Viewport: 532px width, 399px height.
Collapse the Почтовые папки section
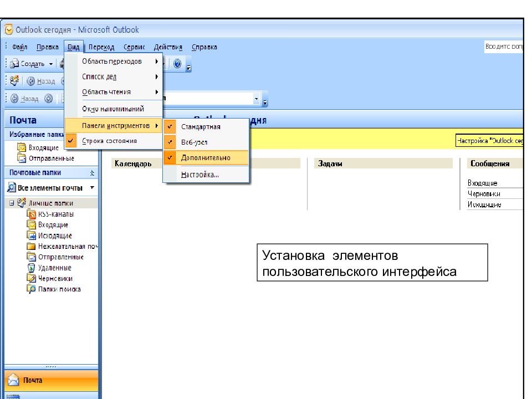(92, 173)
